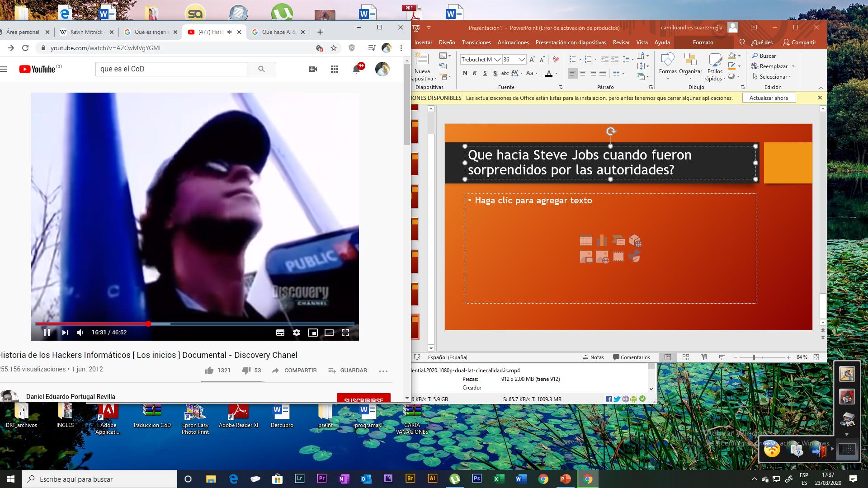
Task: Justify the paragraph text
Action: 602,73
